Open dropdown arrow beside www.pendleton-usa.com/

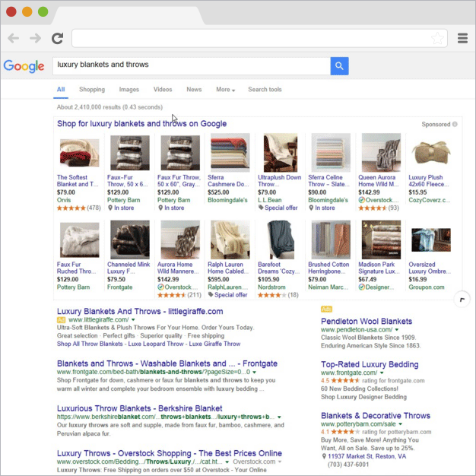pyautogui.click(x=397, y=330)
